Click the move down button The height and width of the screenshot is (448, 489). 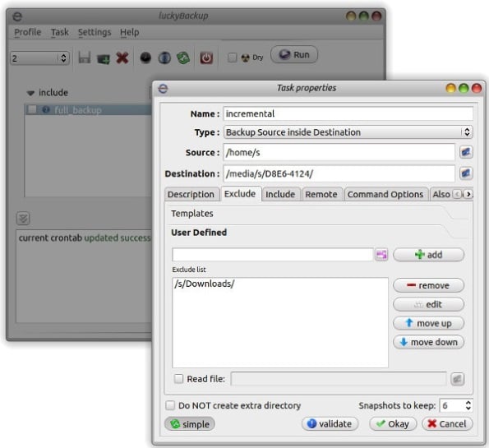click(428, 342)
